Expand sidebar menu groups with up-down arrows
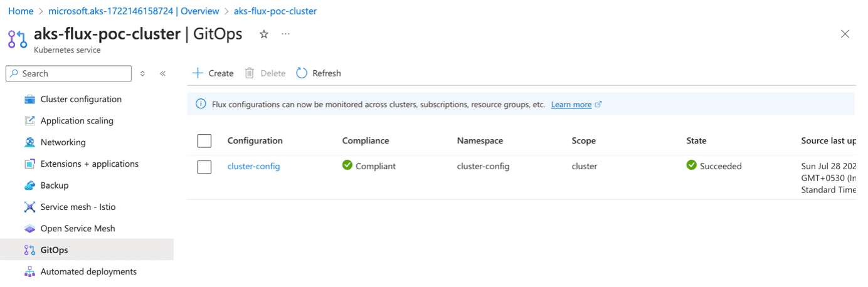Viewport: 868px width, 287px height. pos(143,73)
